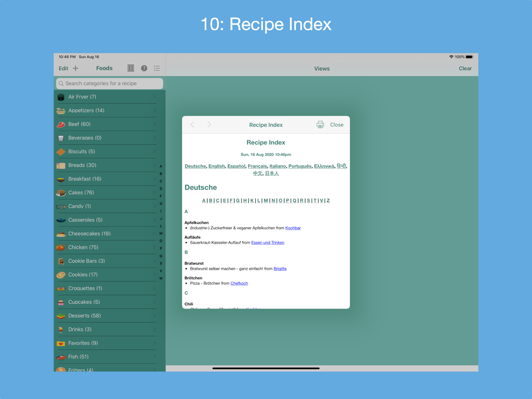Go forward with the right arrow in Recipe Index
This screenshot has width=532, height=399.
click(209, 124)
